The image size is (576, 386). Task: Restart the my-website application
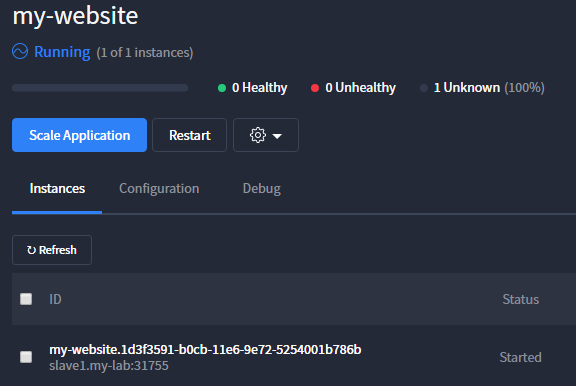click(190, 135)
